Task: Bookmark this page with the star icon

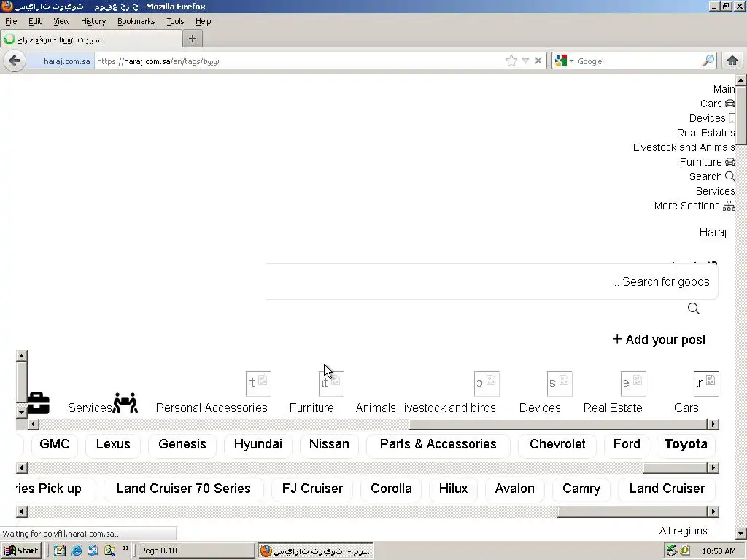Action: click(x=511, y=61)
